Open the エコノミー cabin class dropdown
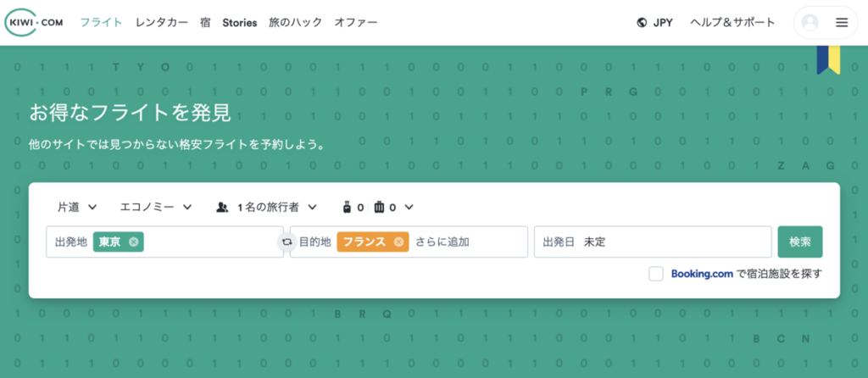This screenshot has height=378, width=868. [156, 208]
